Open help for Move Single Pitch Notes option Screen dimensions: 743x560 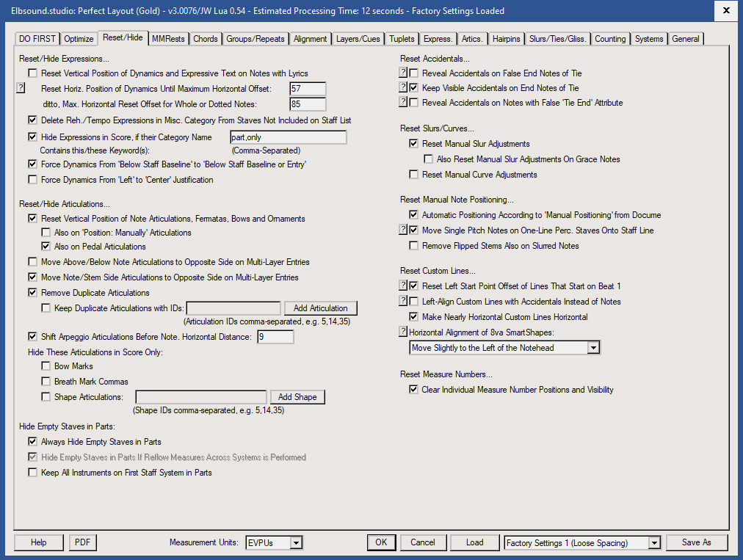tap(403, 229)
